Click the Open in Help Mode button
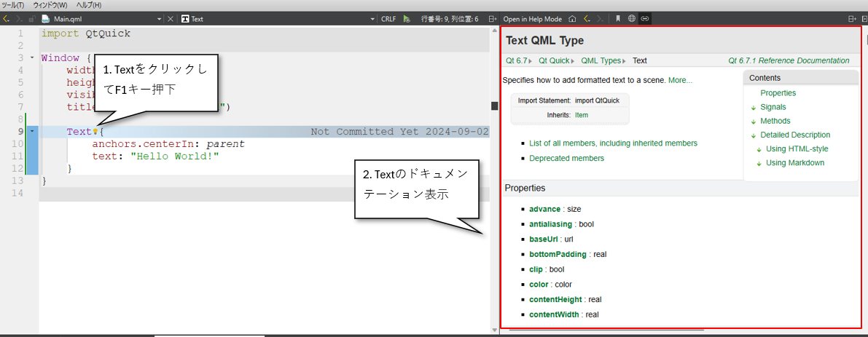Viewport: 868px width, 337px height. point(532,19)
